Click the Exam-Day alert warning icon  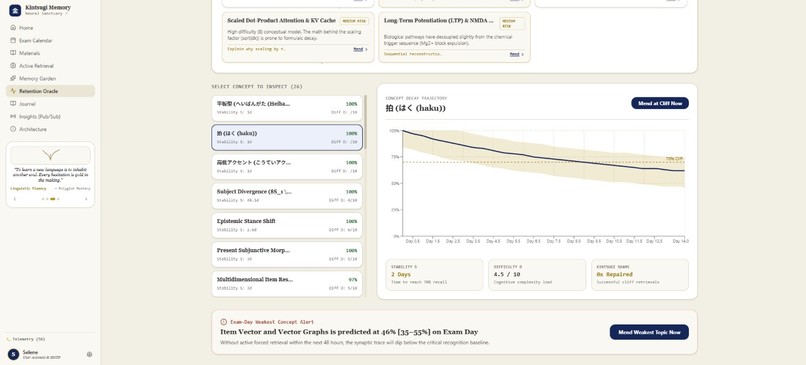pyautogui.click(x=224, y=322)
